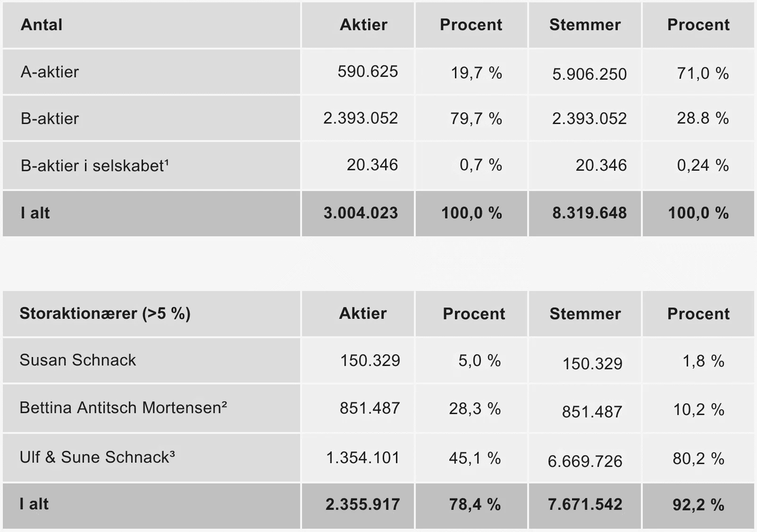
Task: Click the 45,1 % share percentage cell
Action: tap(474, 458)
